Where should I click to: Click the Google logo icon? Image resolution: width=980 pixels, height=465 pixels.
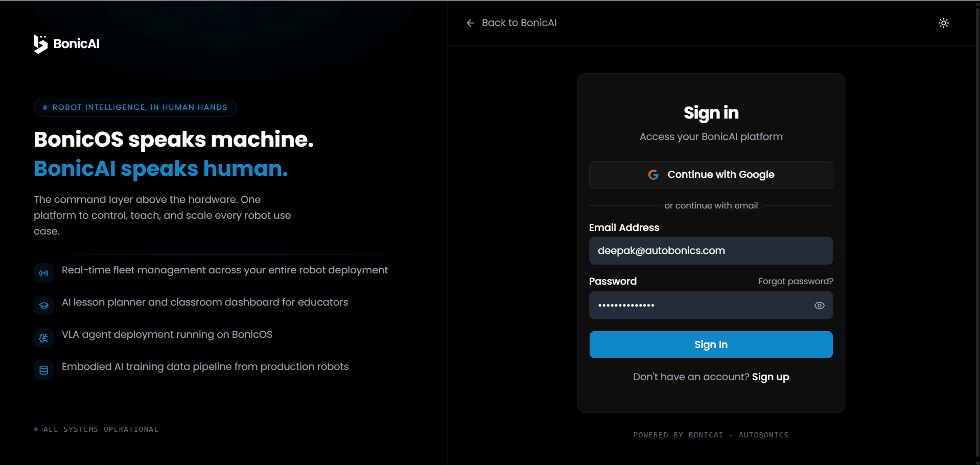[x=653, y=175]
